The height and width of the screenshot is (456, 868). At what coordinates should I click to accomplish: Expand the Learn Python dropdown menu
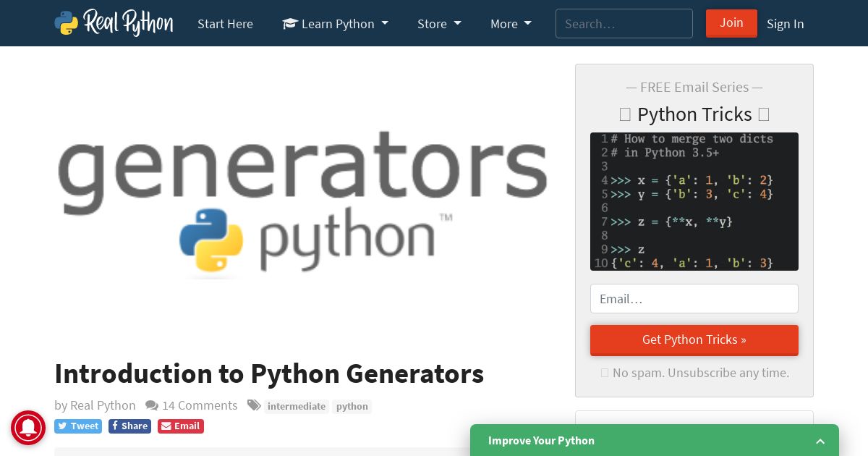click(x=335, y=24)
